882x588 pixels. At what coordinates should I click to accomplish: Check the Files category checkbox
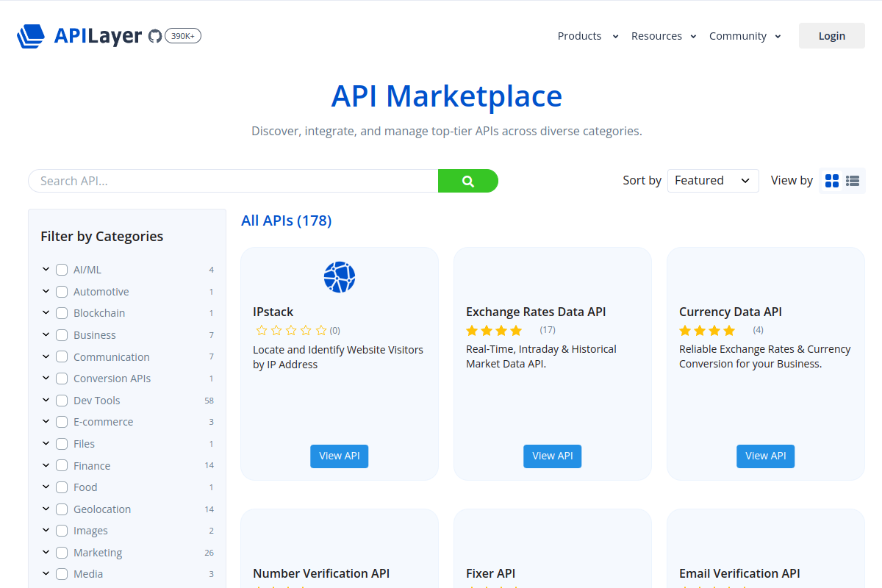click(x=62, y=444)
